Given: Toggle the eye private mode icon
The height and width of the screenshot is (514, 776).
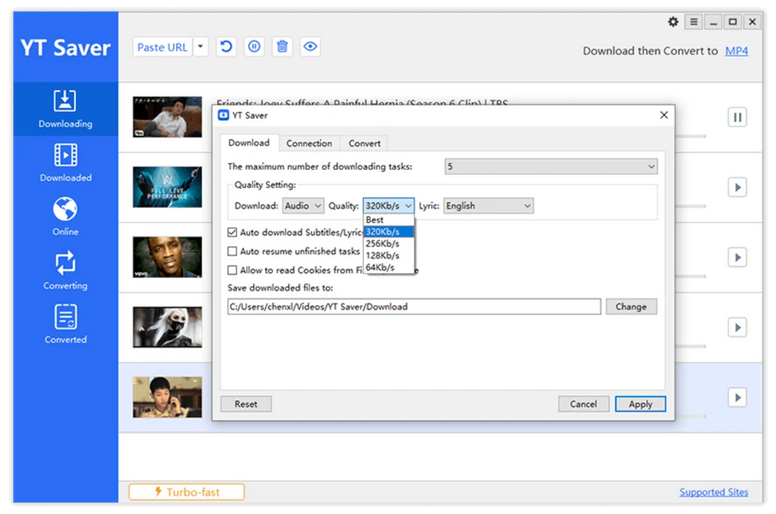Looking at the screenshot, I should tap(310, 47).
